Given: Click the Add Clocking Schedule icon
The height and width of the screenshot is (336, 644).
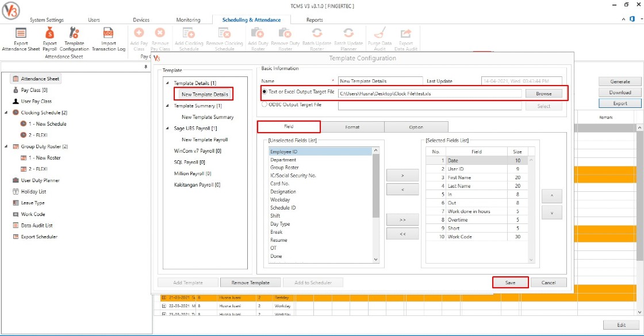Looking at the screenshot, I should (x=189, y=39).
